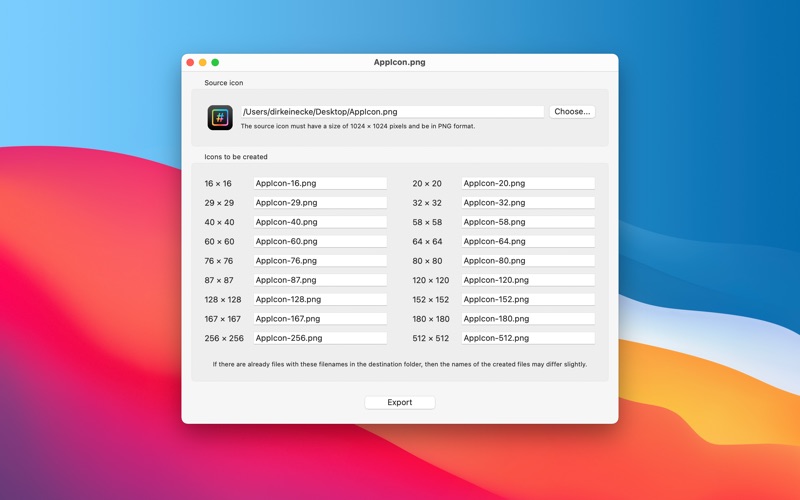Screen dimensions: 800x500
Task: Click the 'Icons to be created' heading
Action: 236,157
